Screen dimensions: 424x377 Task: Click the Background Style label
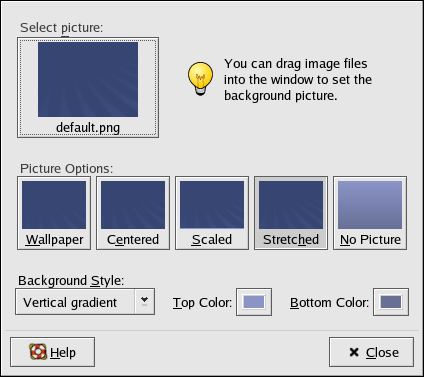point(71,281)
